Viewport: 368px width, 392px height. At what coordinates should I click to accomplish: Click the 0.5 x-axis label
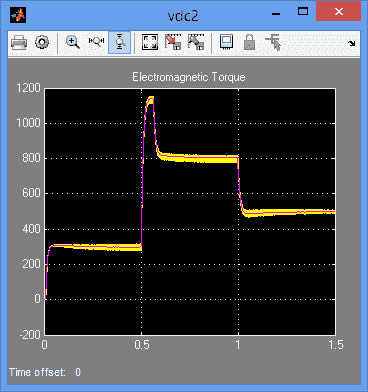point(142,345)
